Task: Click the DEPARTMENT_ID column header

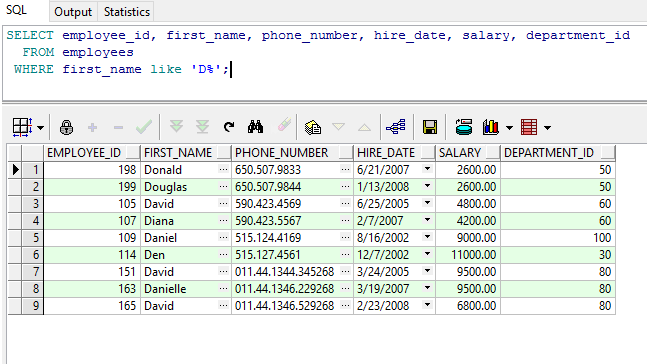Action: tap(558, 153)
